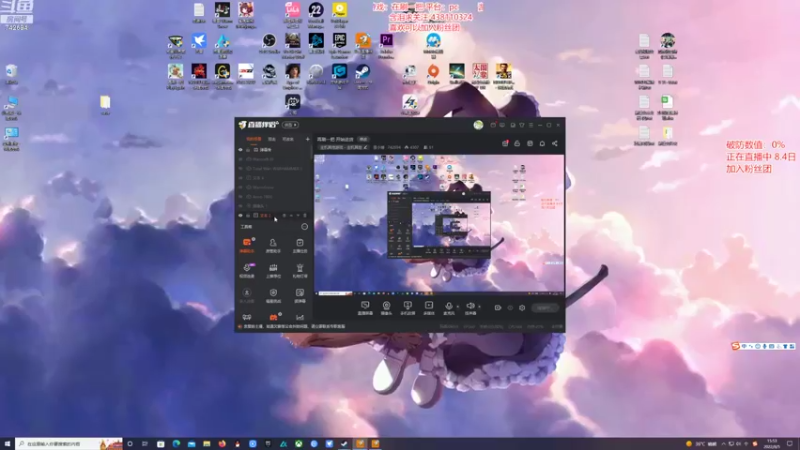Open Microsoft Edge from the taskbar
The height and width of the screenshot is (450, 800).
[x=176, y=444]
